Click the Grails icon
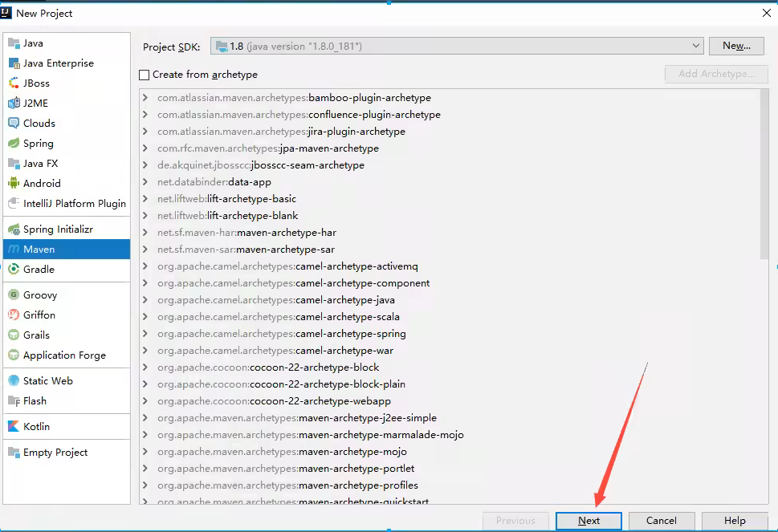The width and height of the screenshot is (778, 532). (14, 335)
